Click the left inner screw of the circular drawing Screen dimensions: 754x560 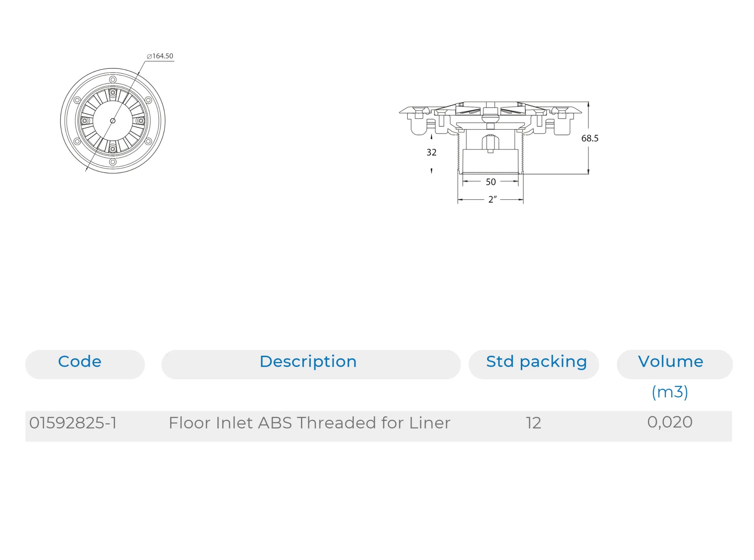85,121
